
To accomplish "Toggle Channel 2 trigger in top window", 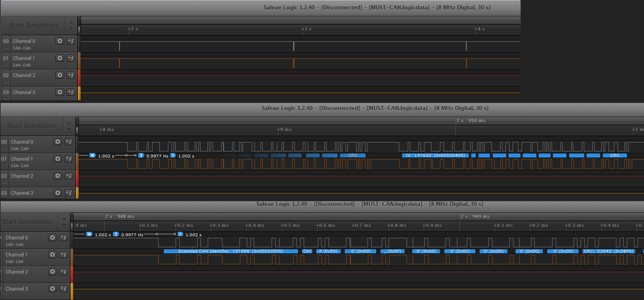I will point(71,75).
